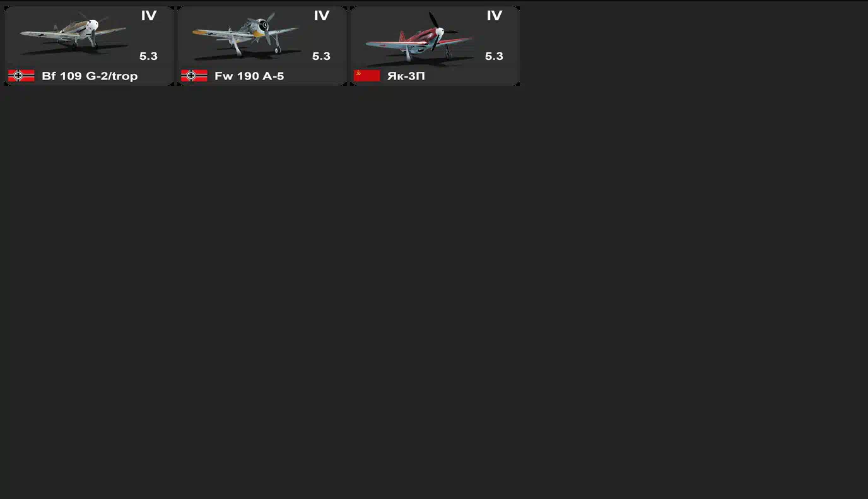This screenshot has width=868, height=499.
Task: Click the 5.3 rating on Bf 109 card
Action: [148, 56]
